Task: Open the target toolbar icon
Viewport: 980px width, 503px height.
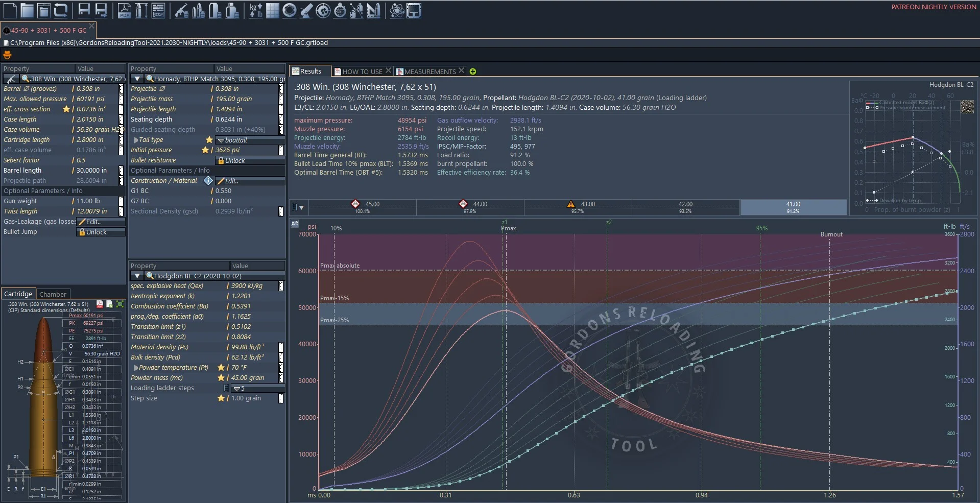Action: (x=323, y=10)
